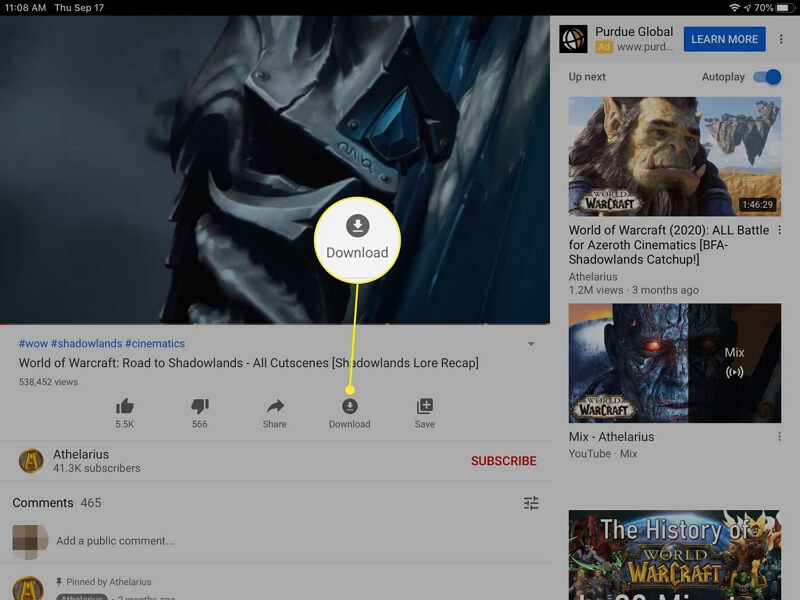Tap the Save to playlist icon

(x=424, y=406)
